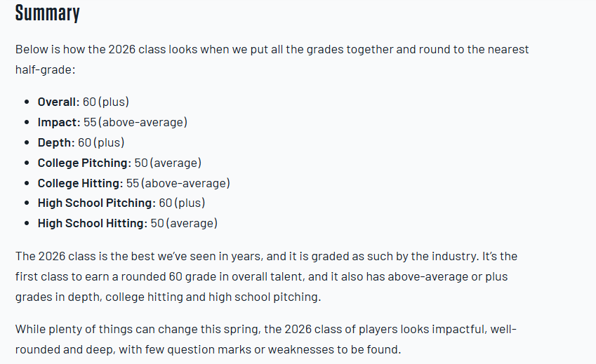Click the "60 (plus)" grade beside High School Pitching
The height and width of the screenshot is (364, 596).
pos(182,203)
